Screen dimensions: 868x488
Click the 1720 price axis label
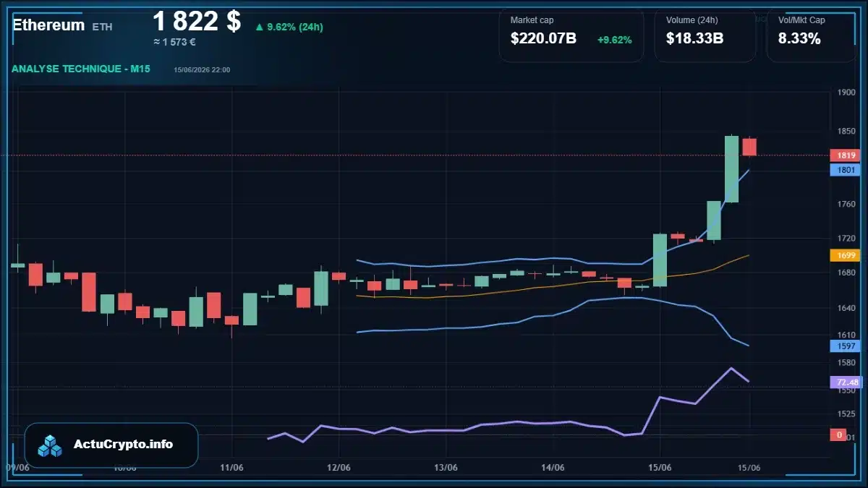pos(846,238)
